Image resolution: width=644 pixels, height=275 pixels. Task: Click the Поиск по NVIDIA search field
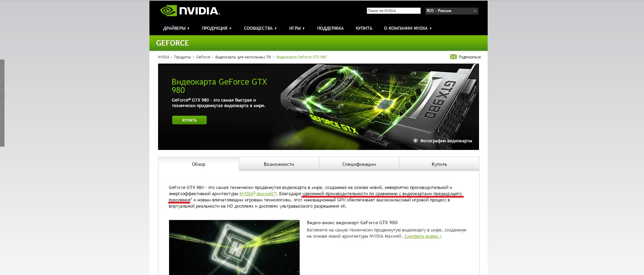(393, 11)
